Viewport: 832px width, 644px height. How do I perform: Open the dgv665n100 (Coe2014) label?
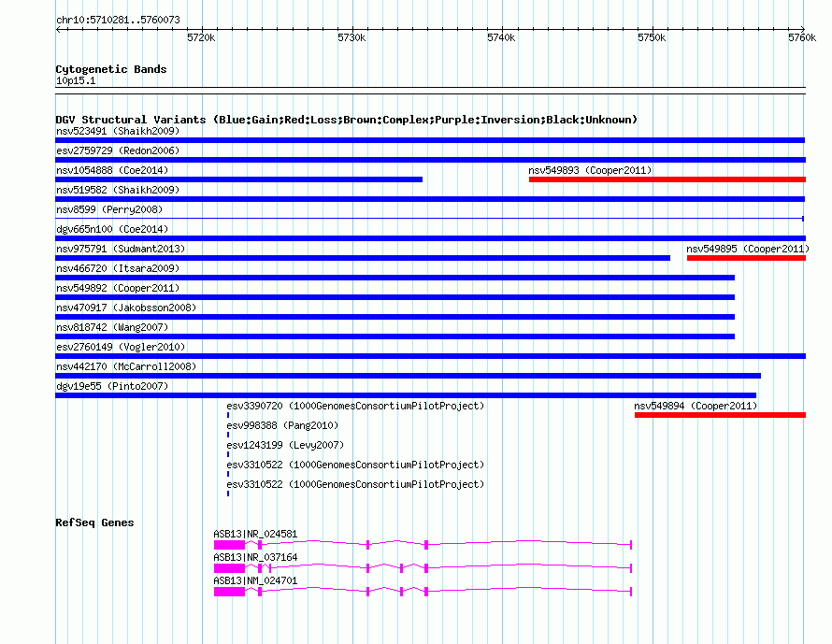(112, 229)
